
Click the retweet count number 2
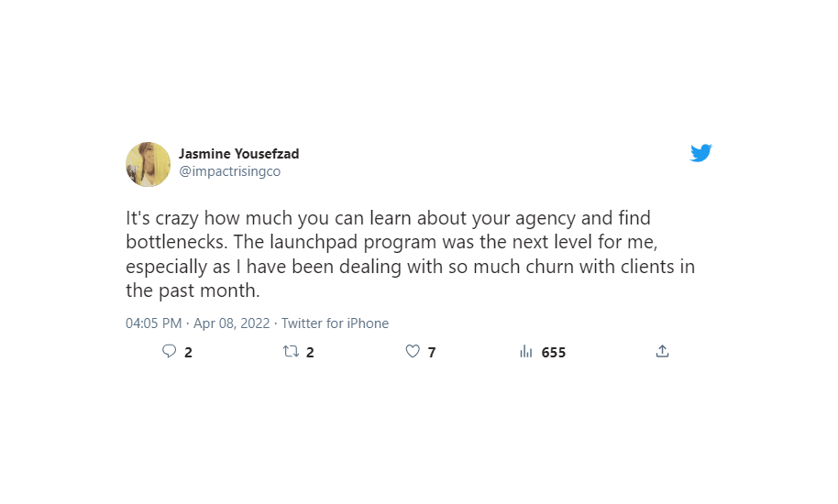pyautogui.click(x=310, y=353)
